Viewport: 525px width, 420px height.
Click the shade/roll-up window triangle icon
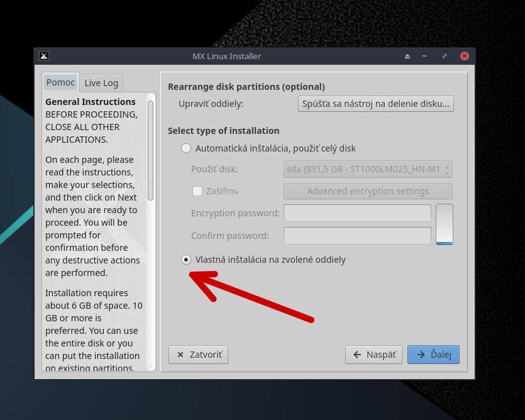[407, 56]
